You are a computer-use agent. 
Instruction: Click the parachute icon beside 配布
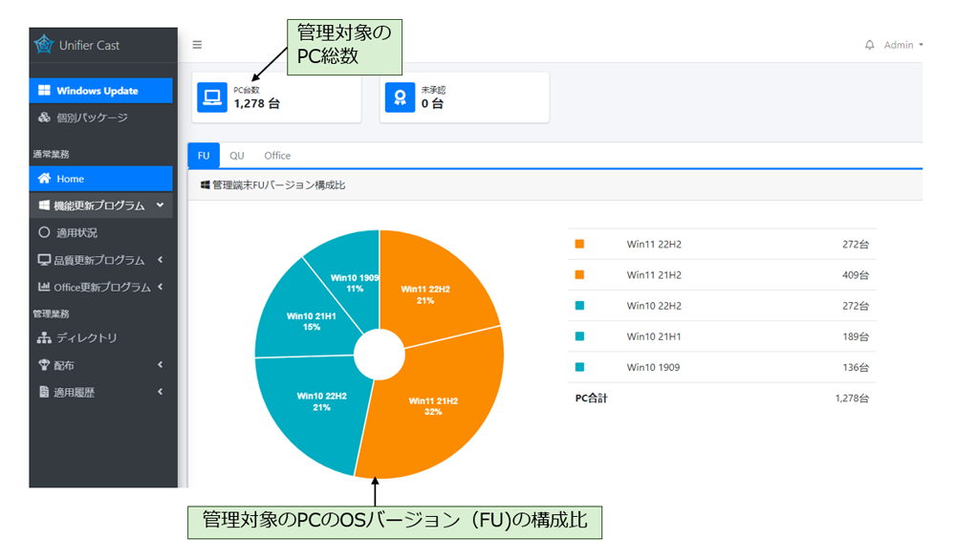click(44, 364)
